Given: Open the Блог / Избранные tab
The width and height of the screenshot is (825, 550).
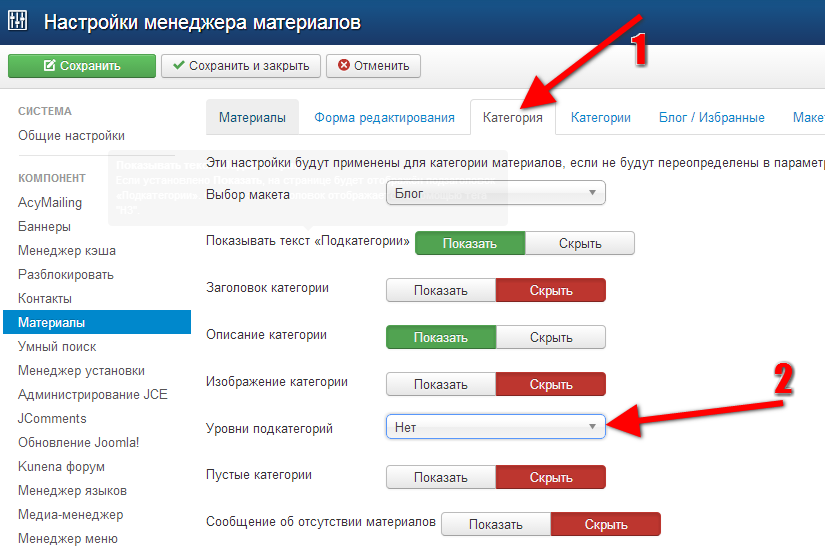Looking at the screenshot, I should (x=711, y=117).
